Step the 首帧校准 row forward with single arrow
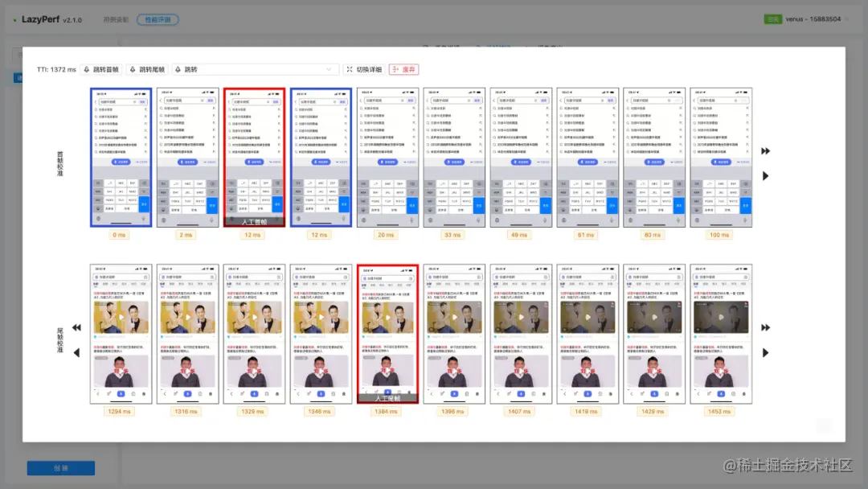 tap(766, 175)
